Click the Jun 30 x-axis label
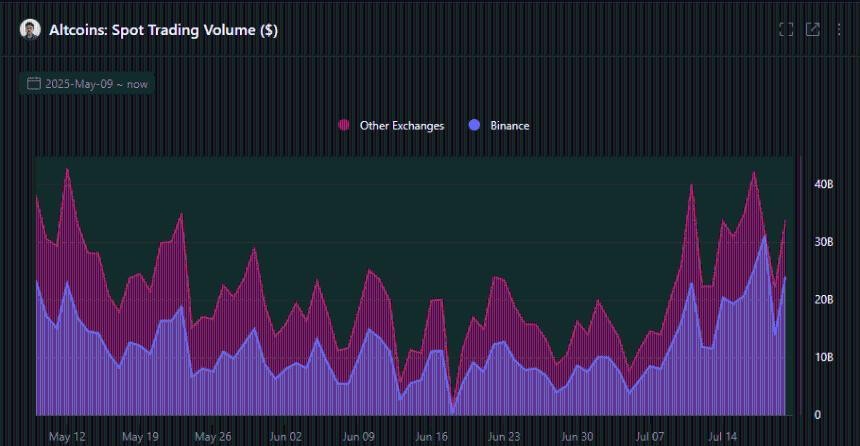 coord(577,437)
